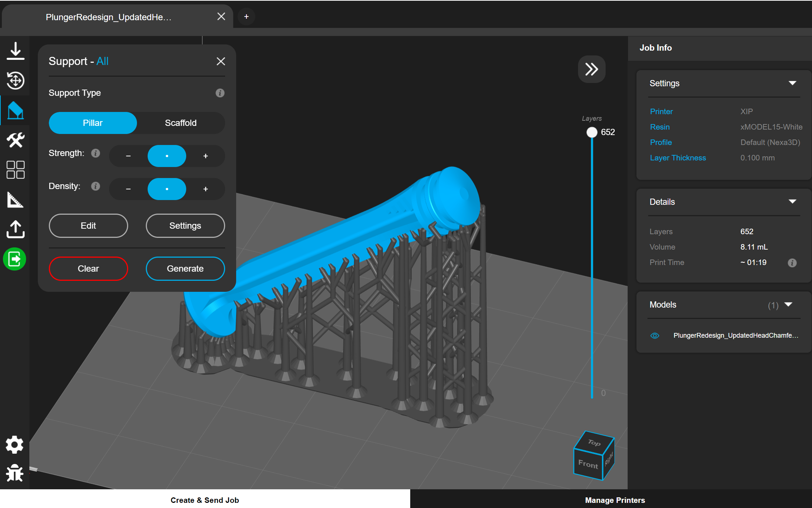Collapse the Details section arrow
This screenshot has height=508, width=812.
[793, 202]
